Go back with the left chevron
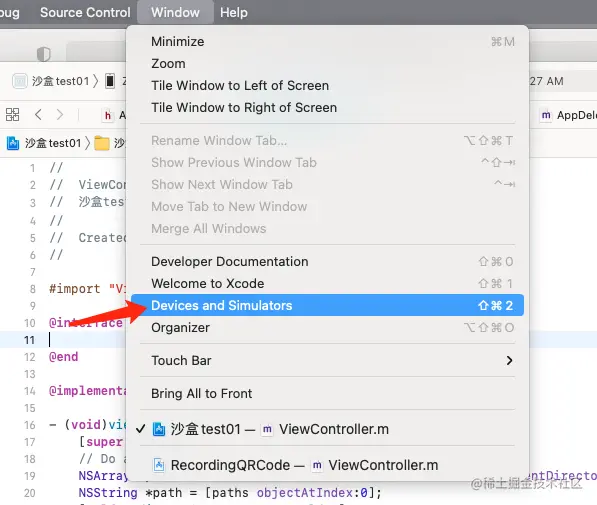This screenshot has width=597, height=505. click(x=38, y=114)
